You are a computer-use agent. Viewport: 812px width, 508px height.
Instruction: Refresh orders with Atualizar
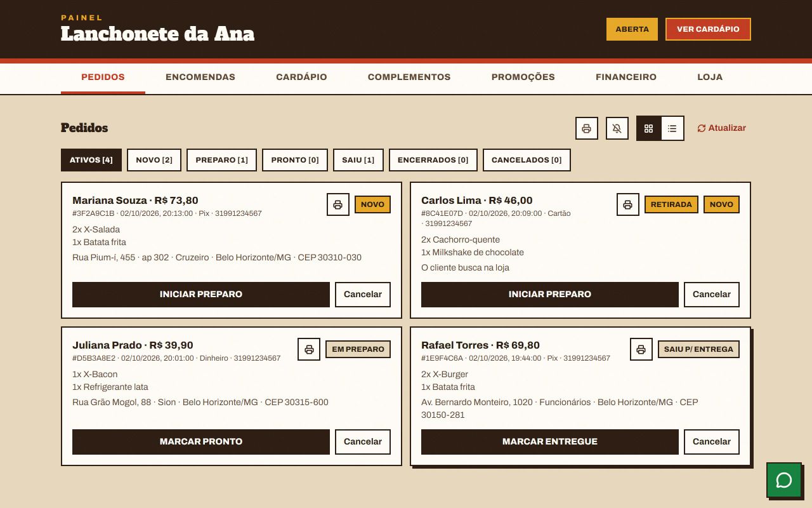(x=721, y=128)
